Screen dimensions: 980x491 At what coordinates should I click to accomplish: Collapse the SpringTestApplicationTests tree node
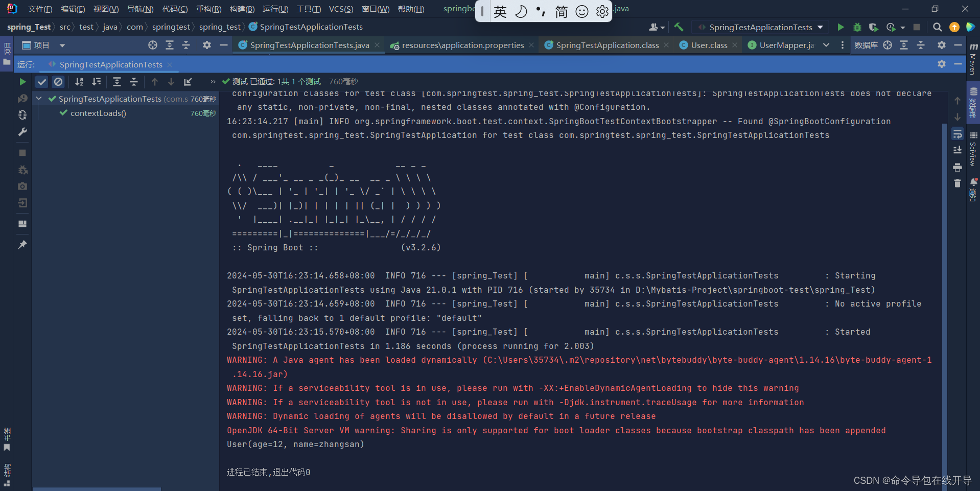(39, 98)
